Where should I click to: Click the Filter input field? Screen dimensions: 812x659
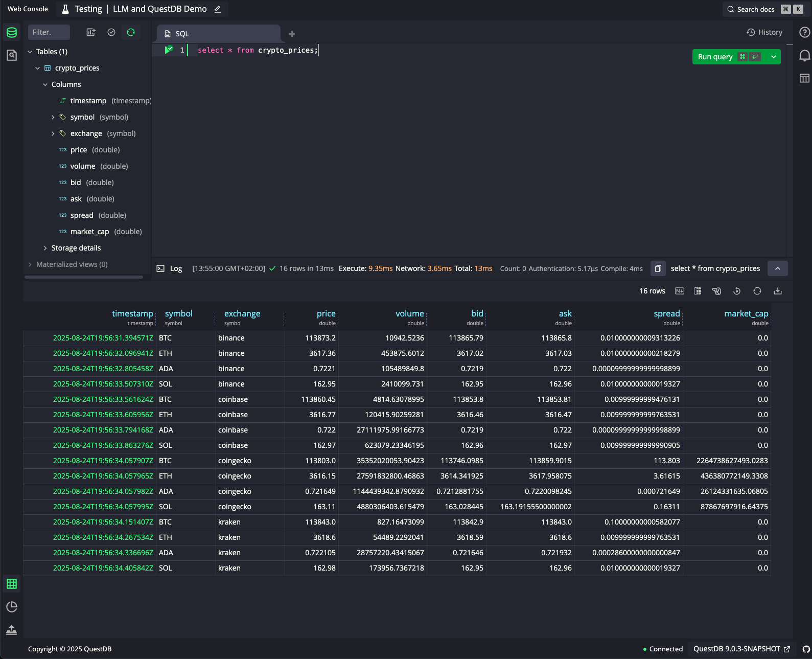[x=49, y=32]
